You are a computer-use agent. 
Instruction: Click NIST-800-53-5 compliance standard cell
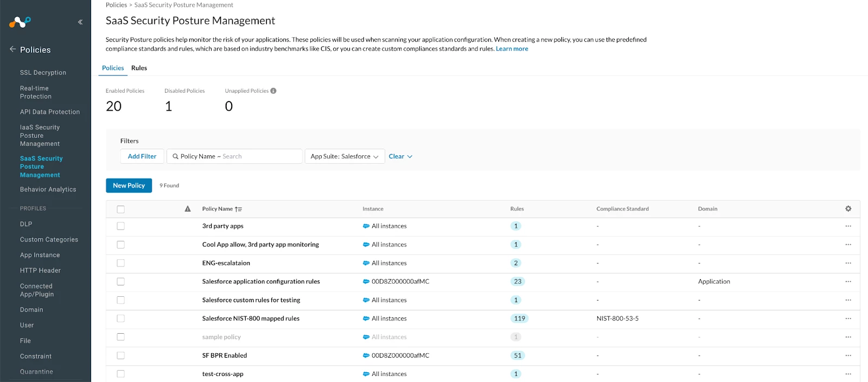617,319
